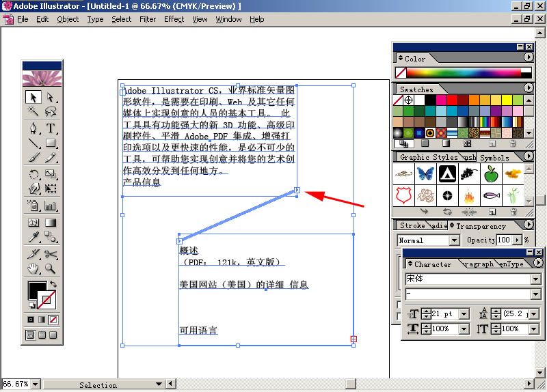Select the Type tool

click(51, 128)
